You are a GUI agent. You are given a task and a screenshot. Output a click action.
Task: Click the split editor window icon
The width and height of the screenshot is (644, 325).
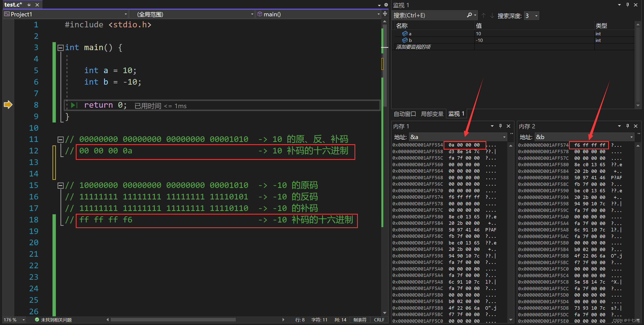pos(385,14)
